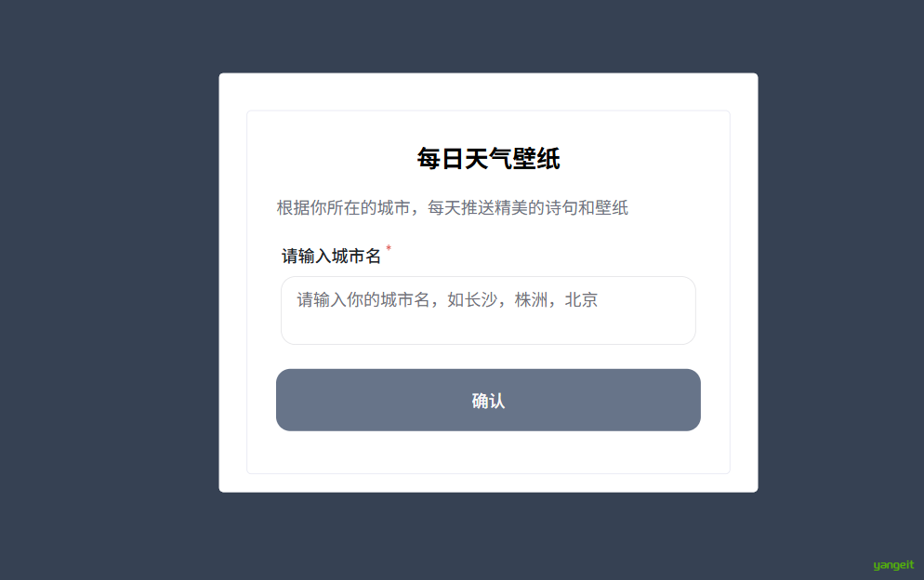Viewport: 924px width, 580px height.
Task: Click the dark background outside the card
Action: [106, 295]
